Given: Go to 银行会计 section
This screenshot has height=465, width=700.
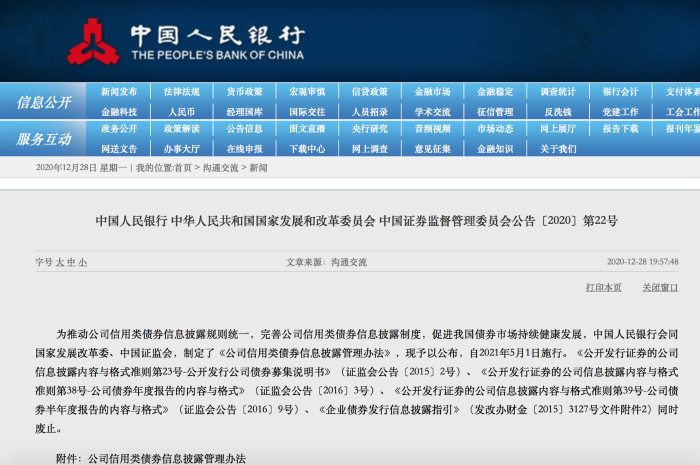Looking at the screenshot, I should [x=621, y=92].
